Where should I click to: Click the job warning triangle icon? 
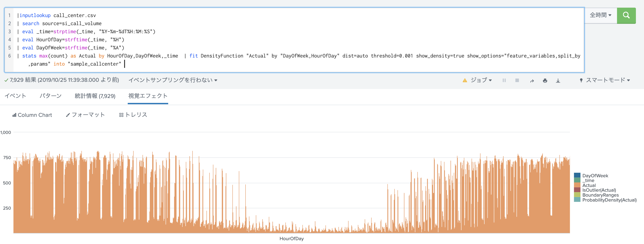[x=465, y=80]
